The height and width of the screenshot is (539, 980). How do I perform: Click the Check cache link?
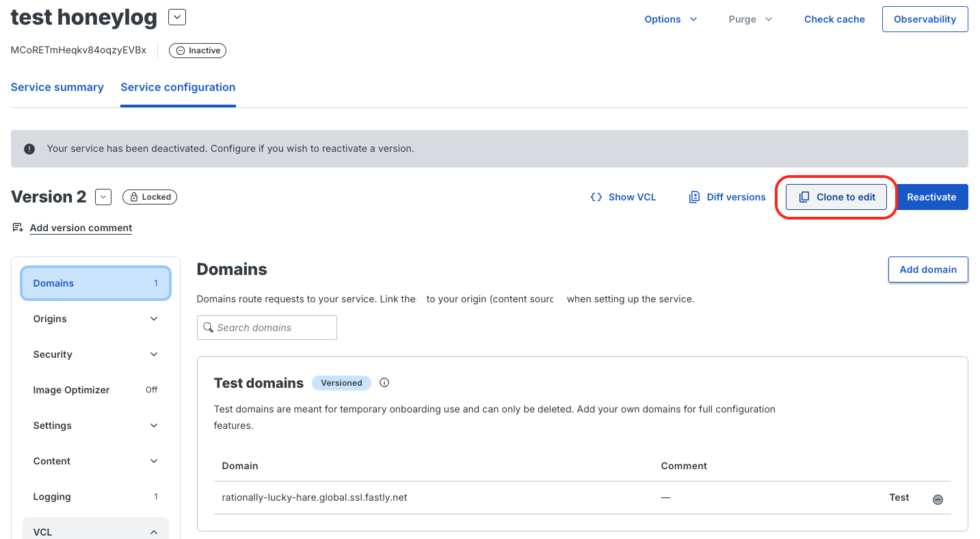(834, 19)
